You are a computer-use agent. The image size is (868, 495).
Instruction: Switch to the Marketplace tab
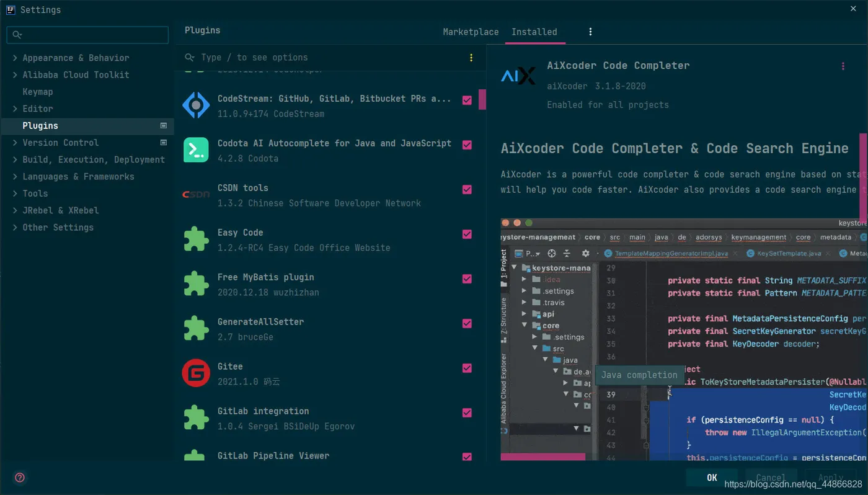click(x=471, y=32)
